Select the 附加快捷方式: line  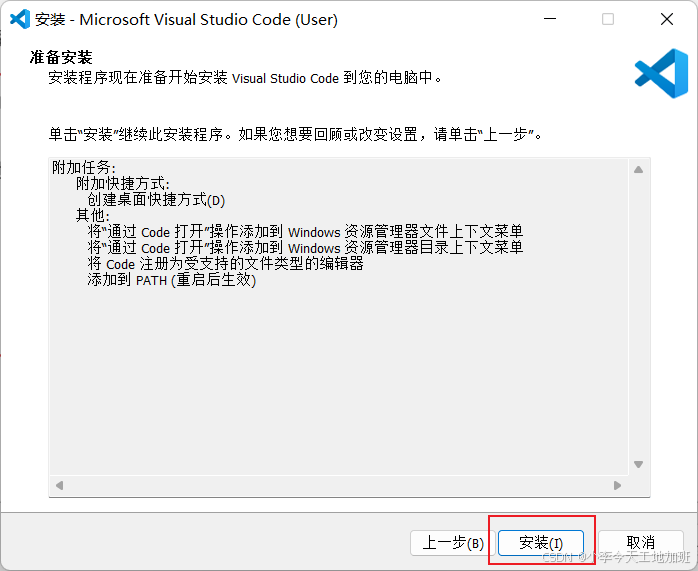122,183
